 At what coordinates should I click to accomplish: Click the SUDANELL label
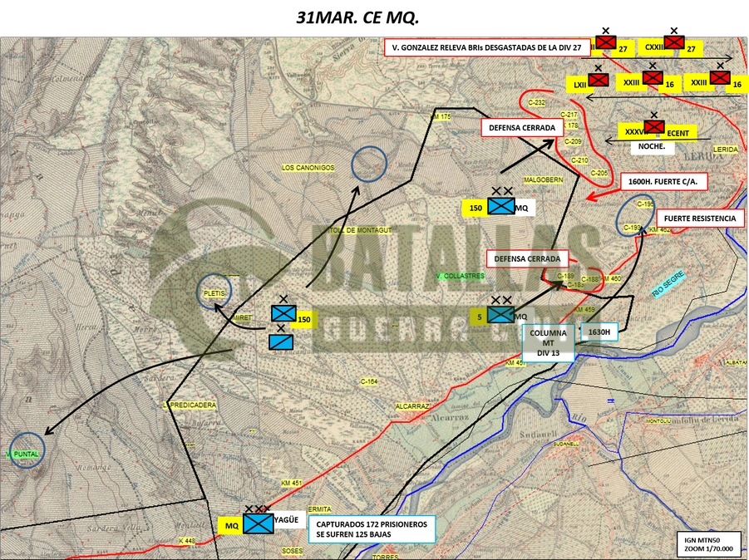[566, 444]
